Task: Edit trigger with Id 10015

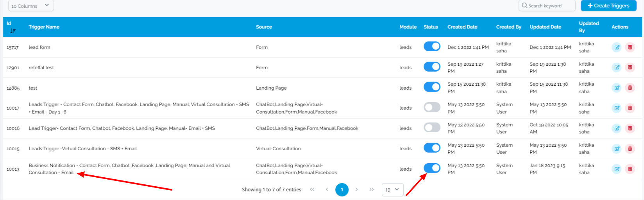Action: pos(617,149)
